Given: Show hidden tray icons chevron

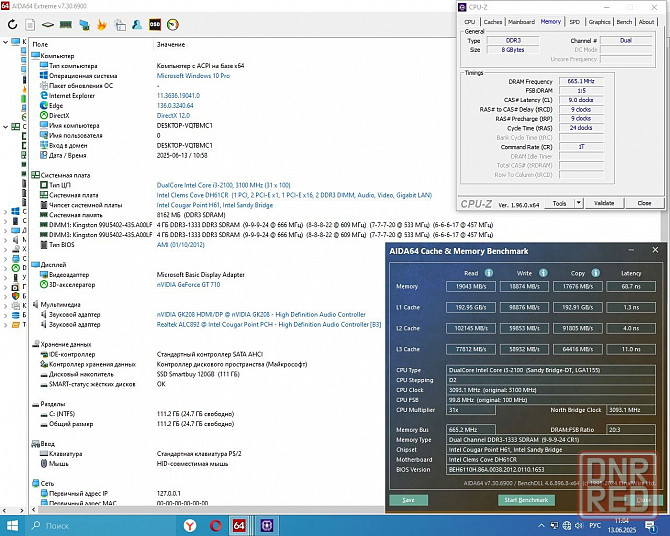Looking at the screenshot, I should coord(541,525).
